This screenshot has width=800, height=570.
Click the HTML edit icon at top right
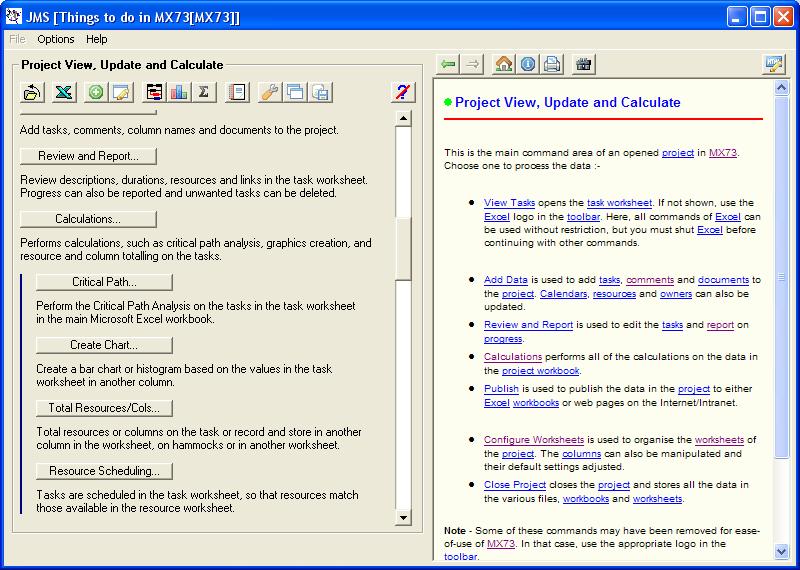click(x=773, y=64)
